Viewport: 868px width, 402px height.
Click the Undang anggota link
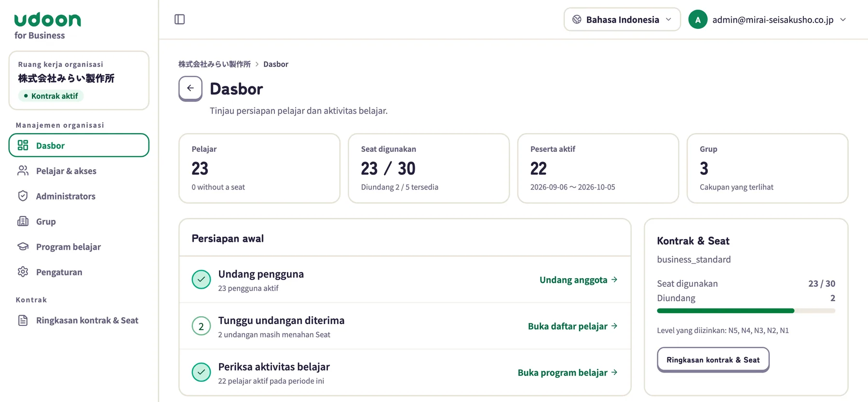tap(578, 280)
